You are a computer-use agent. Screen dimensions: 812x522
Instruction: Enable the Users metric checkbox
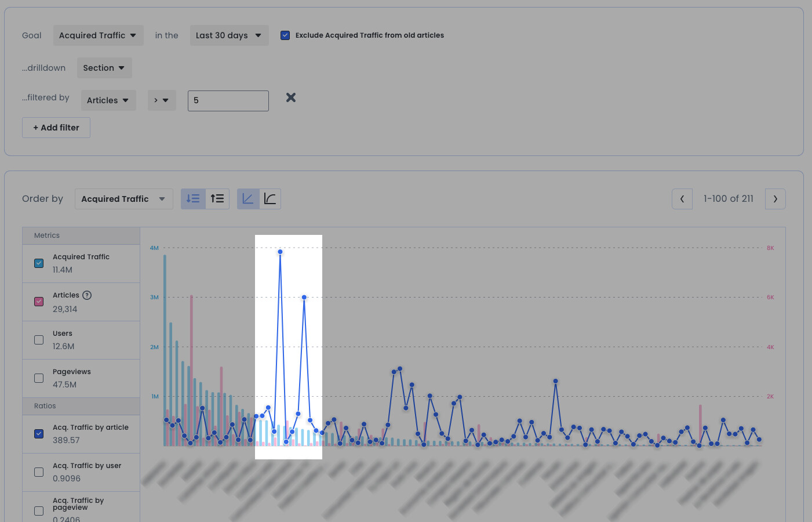tap(39, 340)
